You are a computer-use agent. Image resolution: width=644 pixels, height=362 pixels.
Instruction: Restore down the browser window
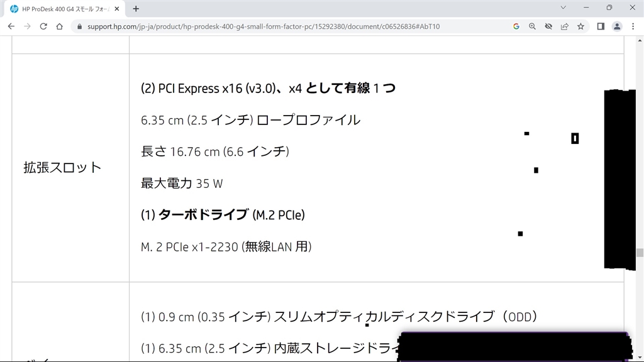[x=609, y=8]
